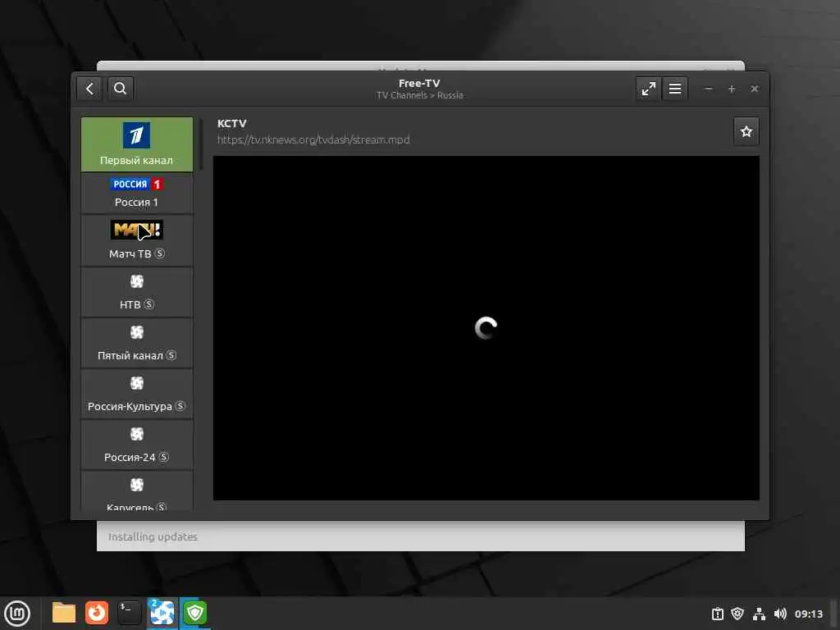
Task: Open the clipboard tray icon
Action: (717, 614)
